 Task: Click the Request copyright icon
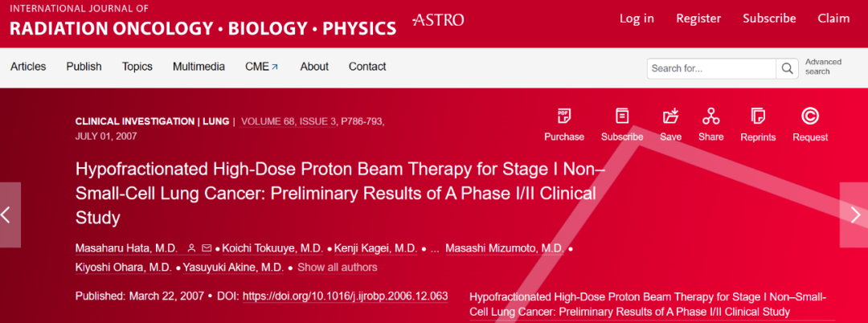coord(810,117)
